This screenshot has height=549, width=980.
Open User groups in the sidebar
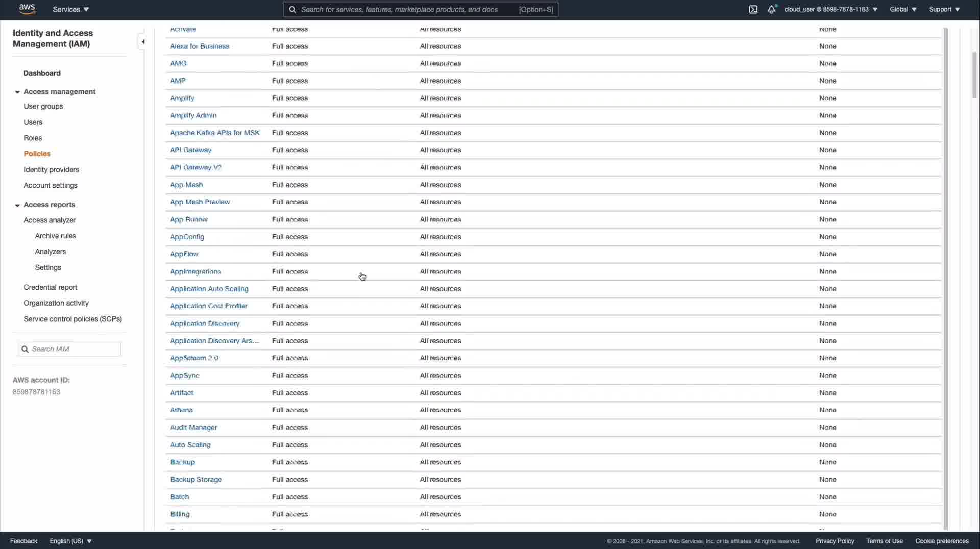coord(43,106)
